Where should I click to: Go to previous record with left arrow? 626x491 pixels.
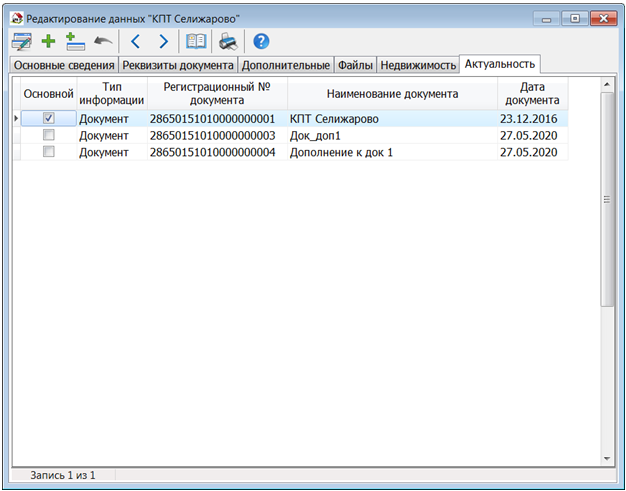click(x=137, y=41)
